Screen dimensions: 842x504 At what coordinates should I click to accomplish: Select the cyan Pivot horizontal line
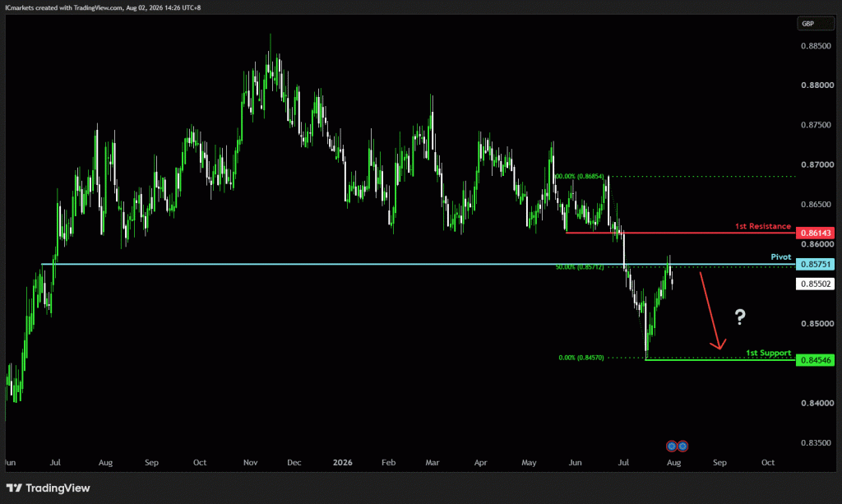pyautogui.click(x=419, y=264)
